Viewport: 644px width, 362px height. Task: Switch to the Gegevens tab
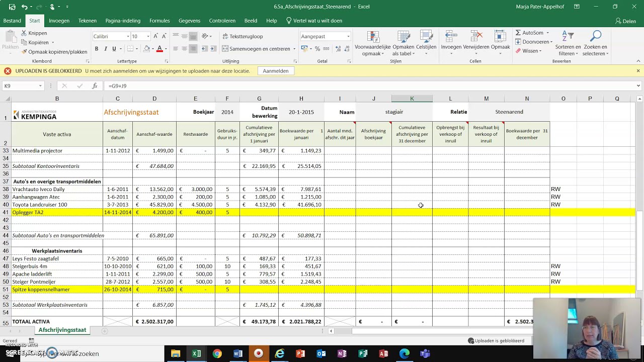click(189, 21)
